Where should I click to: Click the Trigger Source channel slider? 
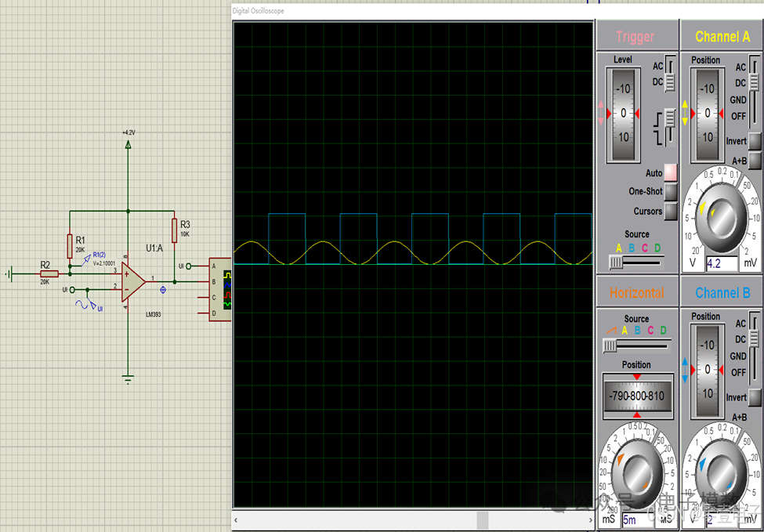(635, 263)
